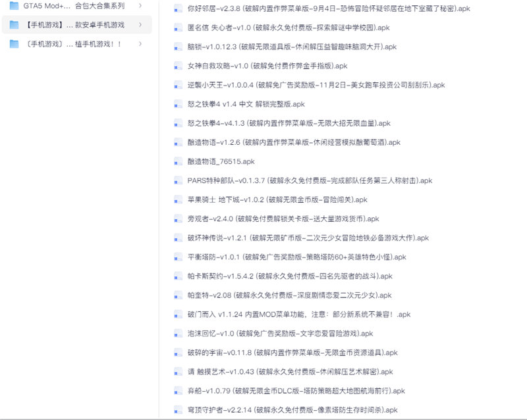Image resolution: width=527 pixels, height=420 pixels.
Task: Select file 帕卡斯契约-v1.5.4.2
Action: click(x=290, y=276)
